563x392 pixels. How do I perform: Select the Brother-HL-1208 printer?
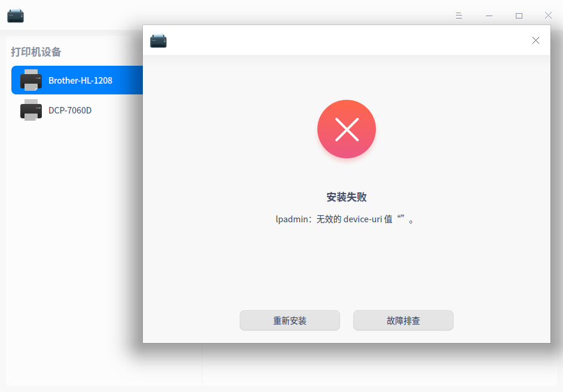click(x=77, y=80)
